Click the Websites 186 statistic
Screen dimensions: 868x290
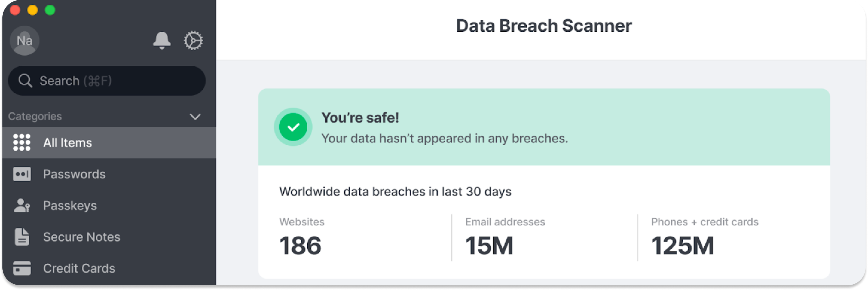point(302,237)
